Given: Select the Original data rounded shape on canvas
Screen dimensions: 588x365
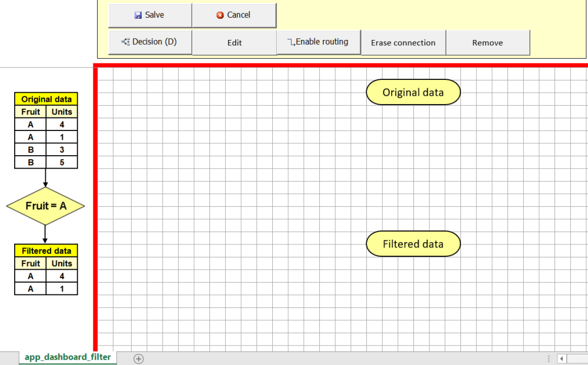Looking at the screenshot, I should click(x=413, y=92).
